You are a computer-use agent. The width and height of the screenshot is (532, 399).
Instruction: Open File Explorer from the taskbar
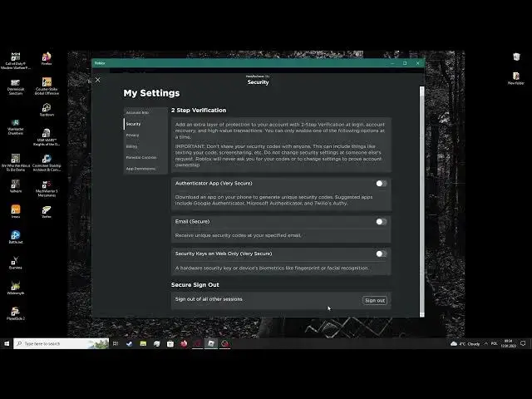coord(143,343)
